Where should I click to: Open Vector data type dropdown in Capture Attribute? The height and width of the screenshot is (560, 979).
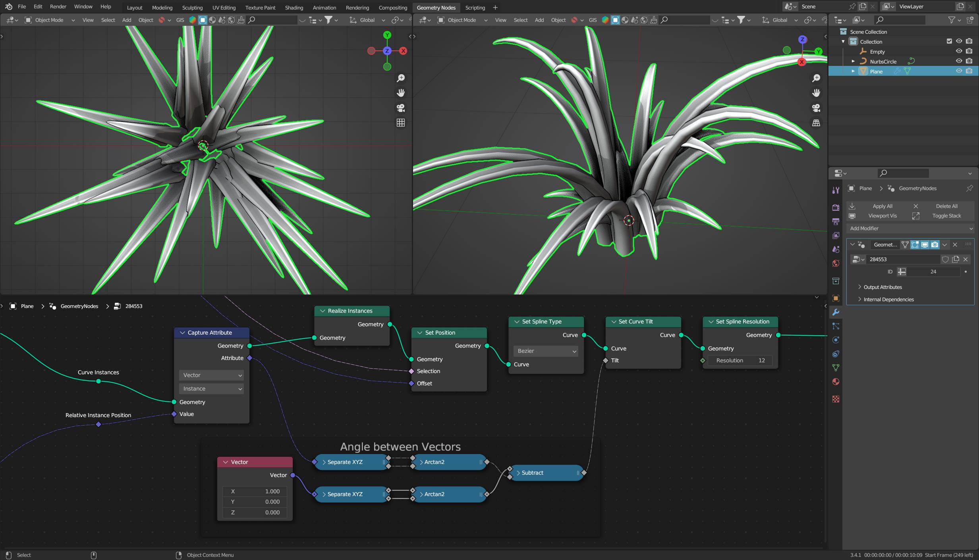point(212,375)
